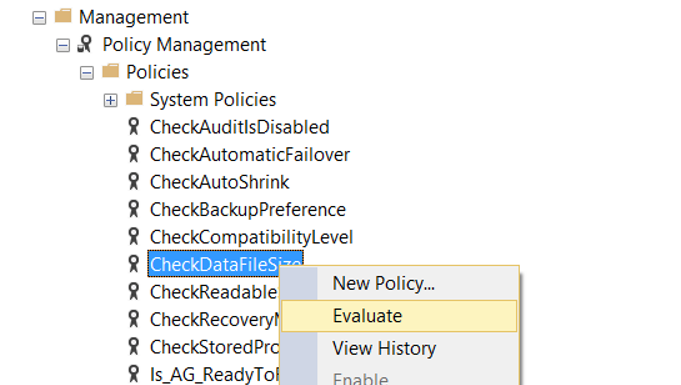This screenshot has height=385, width=681.
Task: Select the Policy Management node
Action: click(x=184, y=45)
